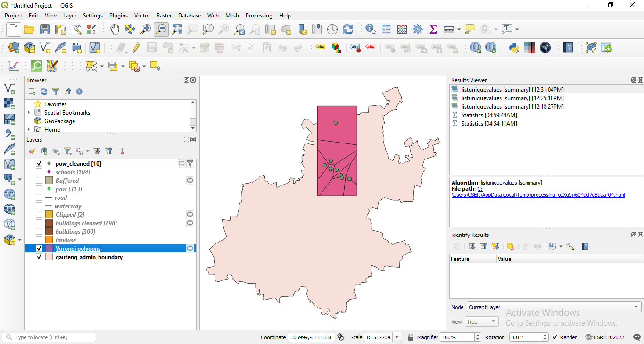
Task: Click Expand All in Identify Results
Action: tap(472, 246)
